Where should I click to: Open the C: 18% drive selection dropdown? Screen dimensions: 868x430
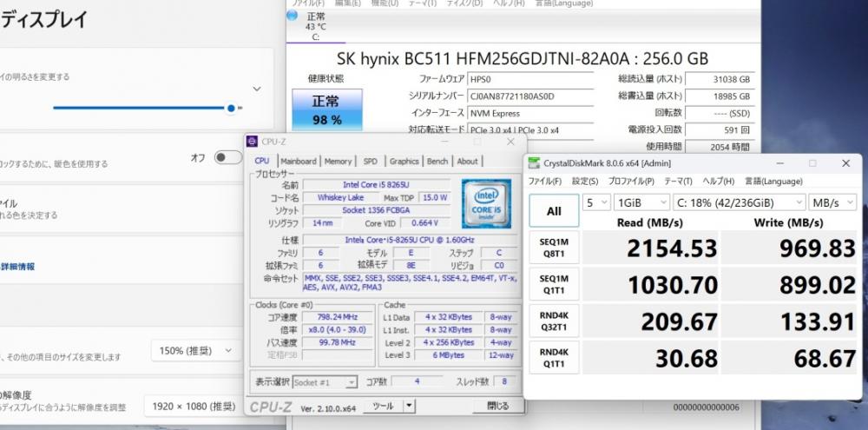(739, 202)
